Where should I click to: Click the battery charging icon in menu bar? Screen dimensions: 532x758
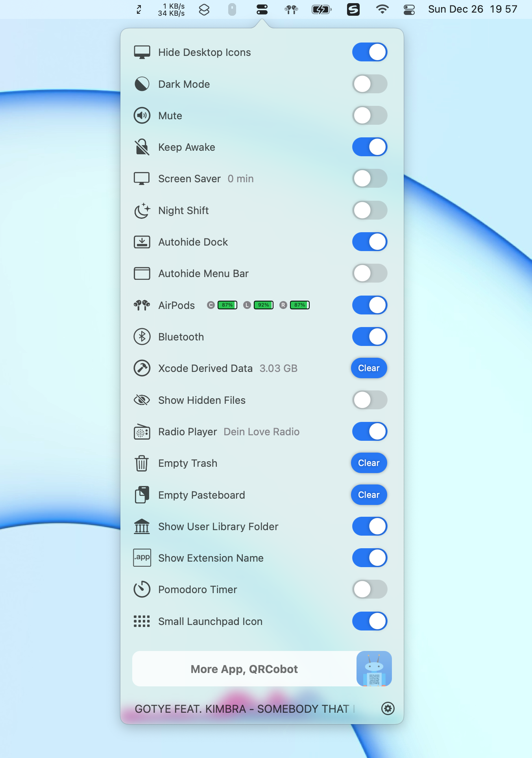point(321,9)
